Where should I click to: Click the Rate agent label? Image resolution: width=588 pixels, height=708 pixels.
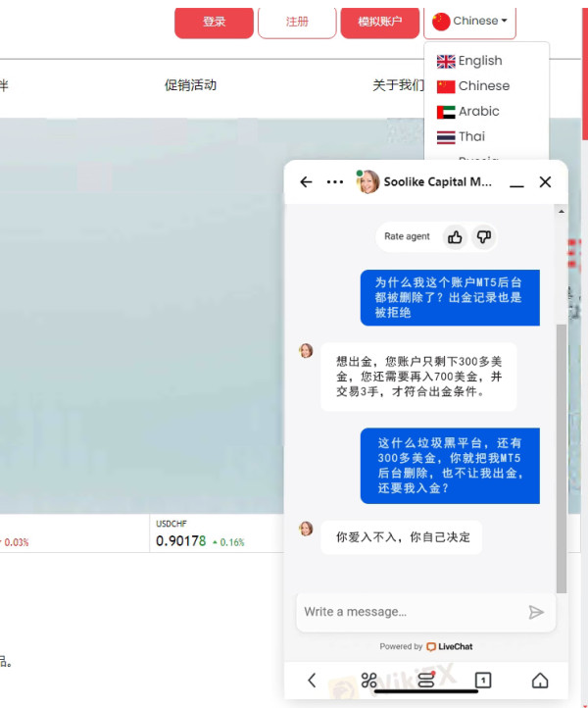pos(407,236)
